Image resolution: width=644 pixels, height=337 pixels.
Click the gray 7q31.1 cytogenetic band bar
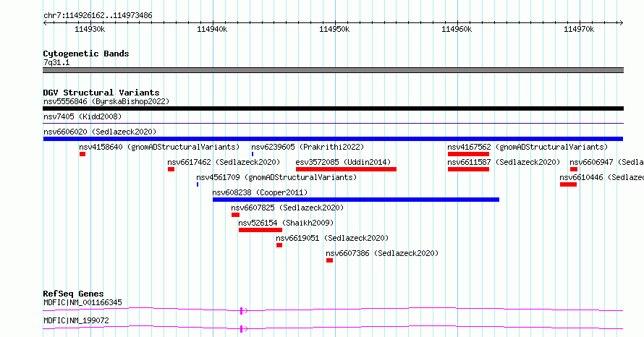333,70
